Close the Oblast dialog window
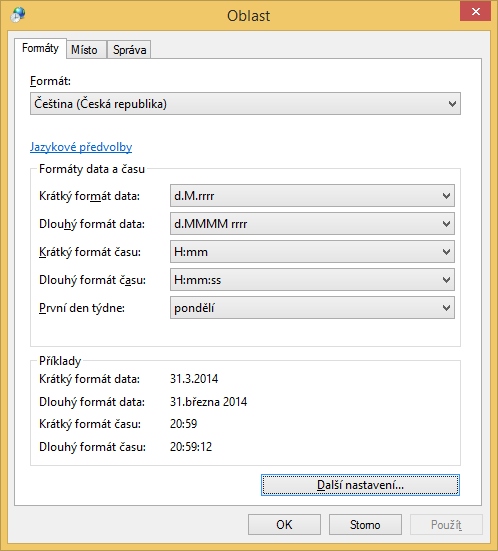Viewport: 498px width, 551px height. (x=476, y=11)
